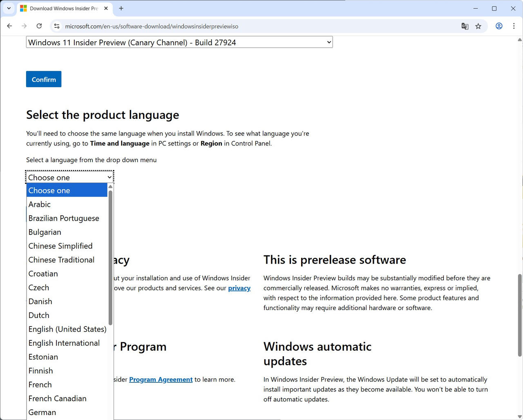Select Finnish as product language

(x=67, y=371)
